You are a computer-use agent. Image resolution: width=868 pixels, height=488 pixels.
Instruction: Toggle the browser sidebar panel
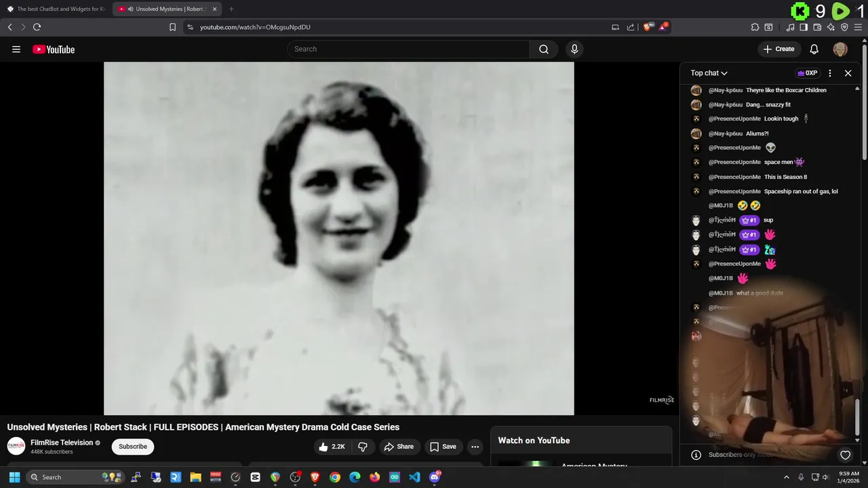pos(804,27)
